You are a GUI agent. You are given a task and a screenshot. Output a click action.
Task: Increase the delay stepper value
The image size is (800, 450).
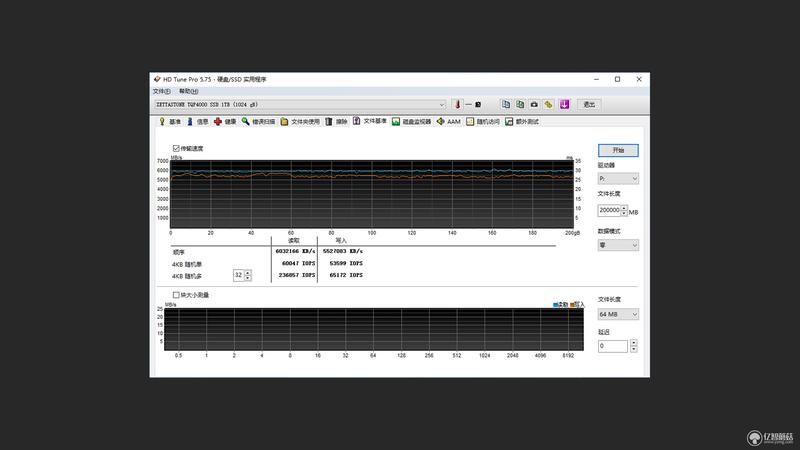coord(633,343)
